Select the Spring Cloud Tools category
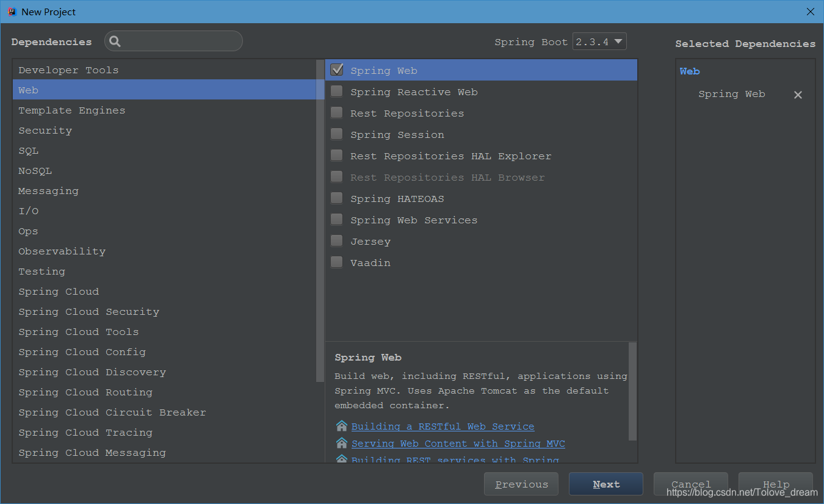 pyautogui.click(x=165, y=331)
